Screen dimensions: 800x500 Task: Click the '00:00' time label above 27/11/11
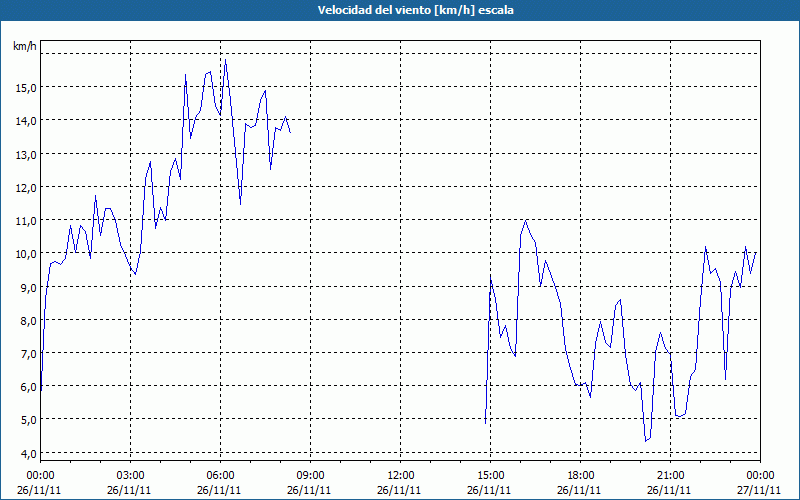[760, 476]
